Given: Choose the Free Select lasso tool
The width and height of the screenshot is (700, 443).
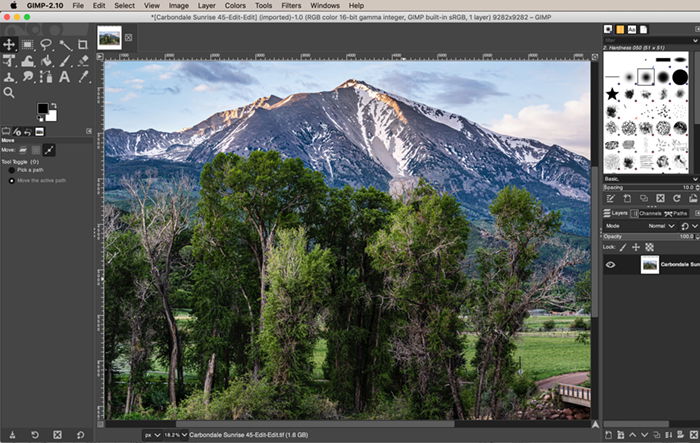Looking at the screenshot, I should pos(46,44).
